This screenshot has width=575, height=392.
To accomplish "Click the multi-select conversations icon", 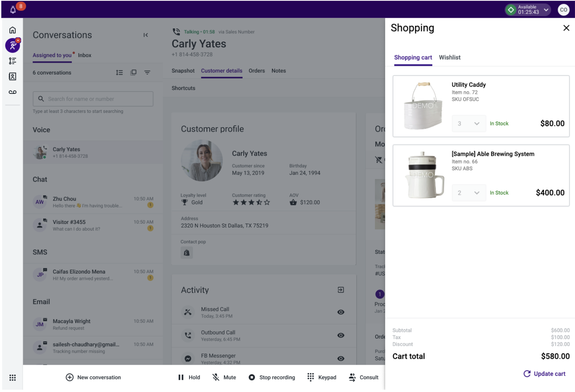I will (133, 73).
